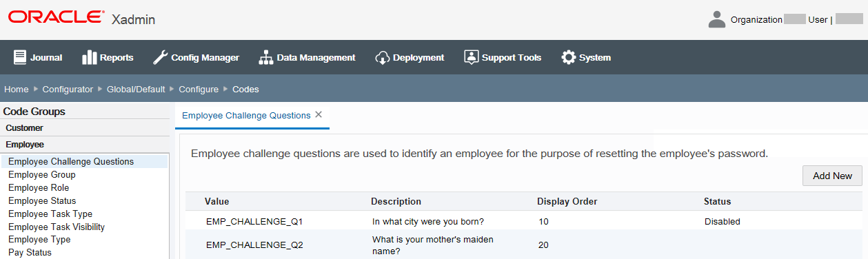Viewport: 868px width, 259px height.
Task: Click the Data Management hierarchy icon
Action: click(x=266, y=57)
